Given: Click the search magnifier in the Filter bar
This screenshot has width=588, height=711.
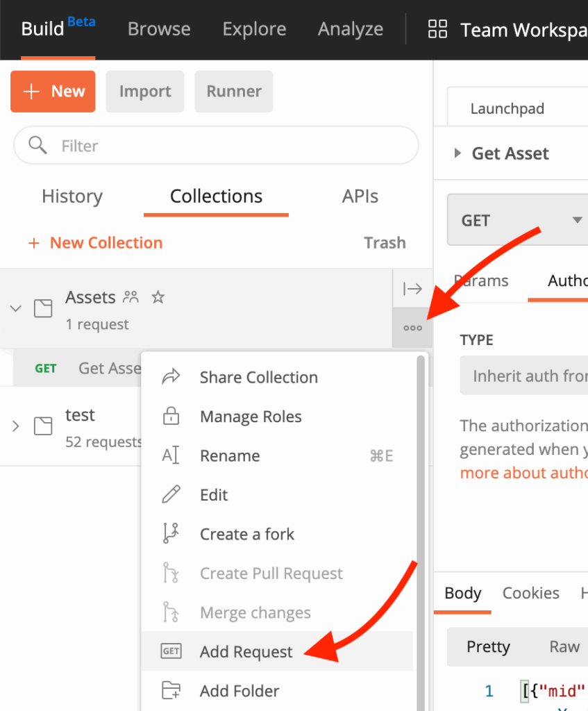Looking at the screenshot, I should click(x=38, y=145).
